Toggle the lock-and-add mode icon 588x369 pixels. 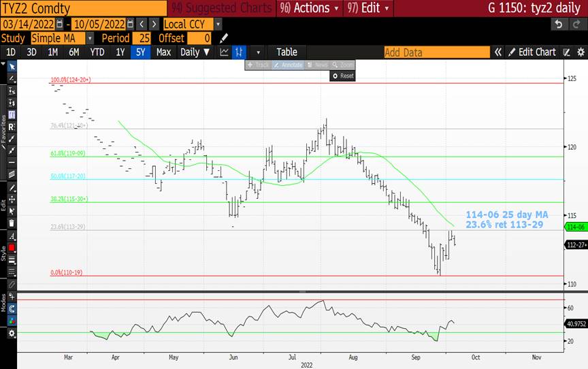tap(12, 296)
